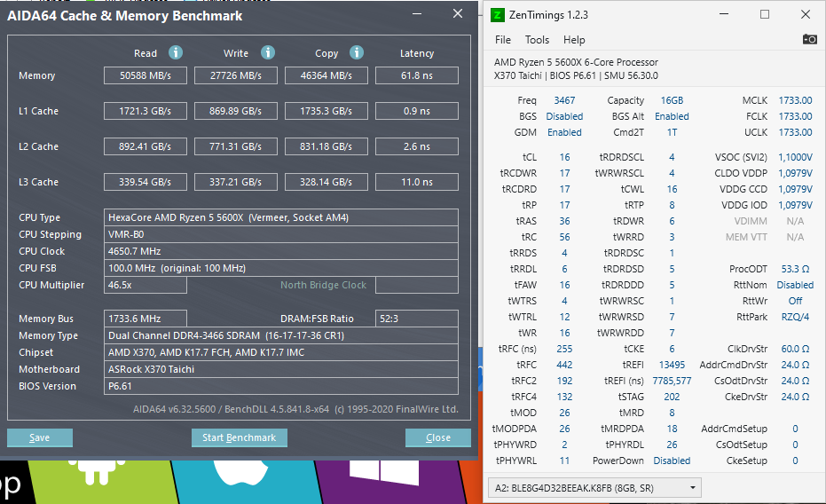
Task: Close the ZenTimings window
Action: [x=806, y=15]
